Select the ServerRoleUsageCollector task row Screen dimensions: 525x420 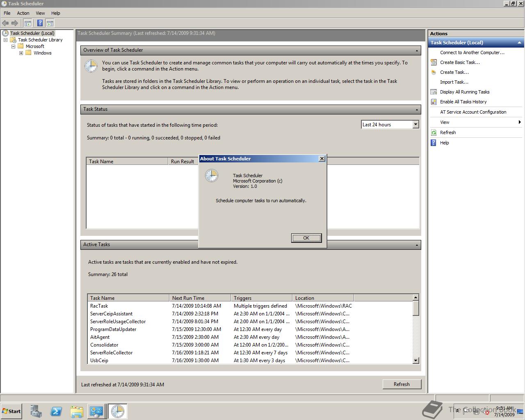(250, 322)
